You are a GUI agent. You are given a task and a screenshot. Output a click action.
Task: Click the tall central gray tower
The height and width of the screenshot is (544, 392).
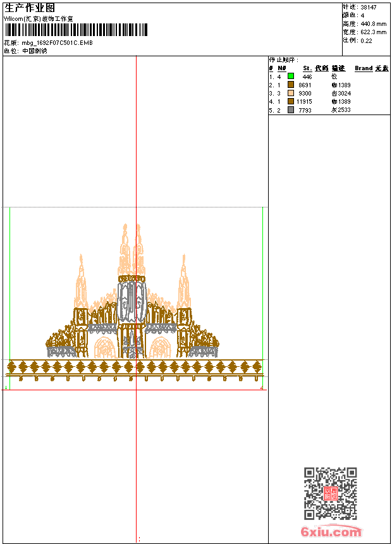pos(132,297)
